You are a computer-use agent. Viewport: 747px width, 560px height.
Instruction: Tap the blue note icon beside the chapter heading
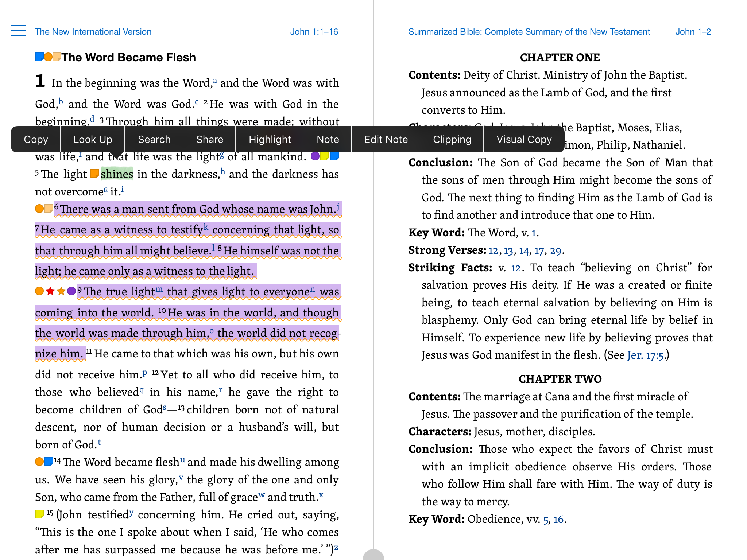(39, 57)
